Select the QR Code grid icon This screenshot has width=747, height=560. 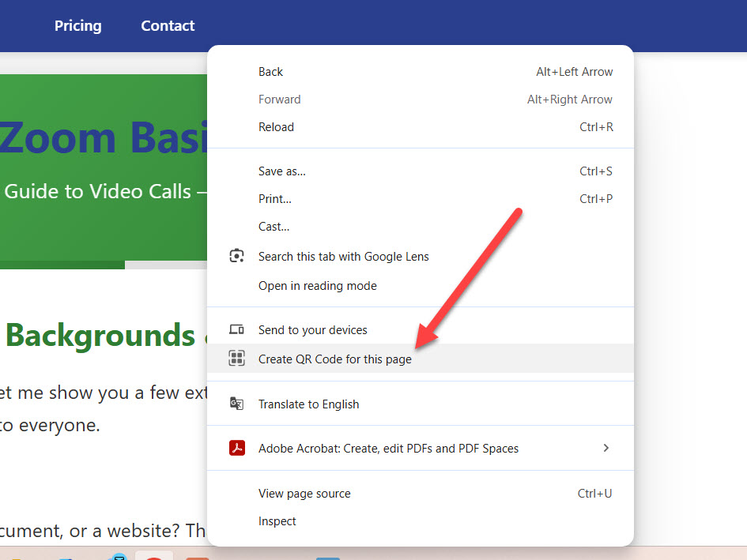tap(236, 359)
